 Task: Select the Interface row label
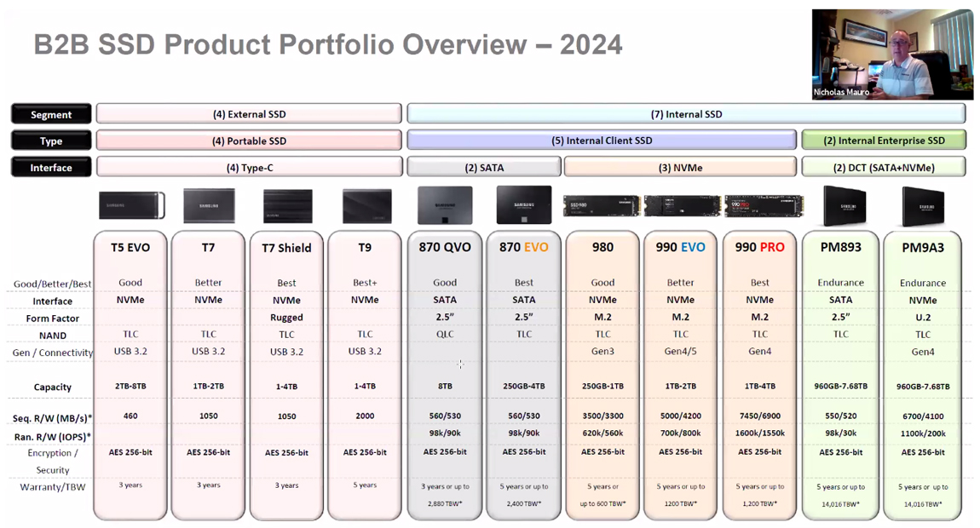point(50,167)
